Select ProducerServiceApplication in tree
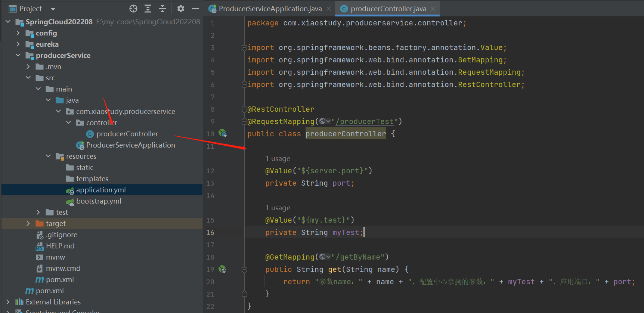 (130, 145)
